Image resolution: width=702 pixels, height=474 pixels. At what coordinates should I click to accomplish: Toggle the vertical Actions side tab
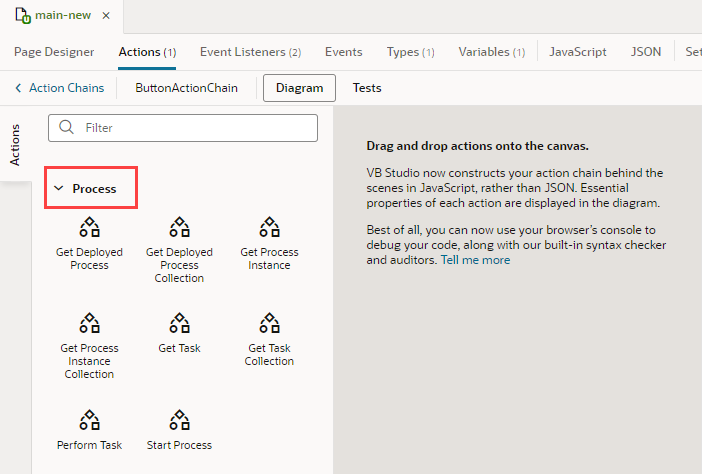point(15,145)
